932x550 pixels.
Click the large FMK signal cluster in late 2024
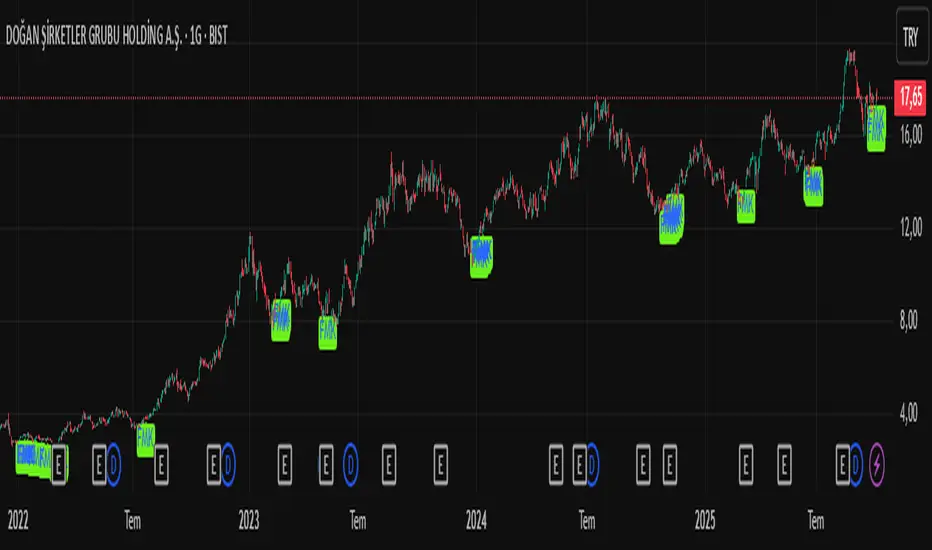(672, 219)
